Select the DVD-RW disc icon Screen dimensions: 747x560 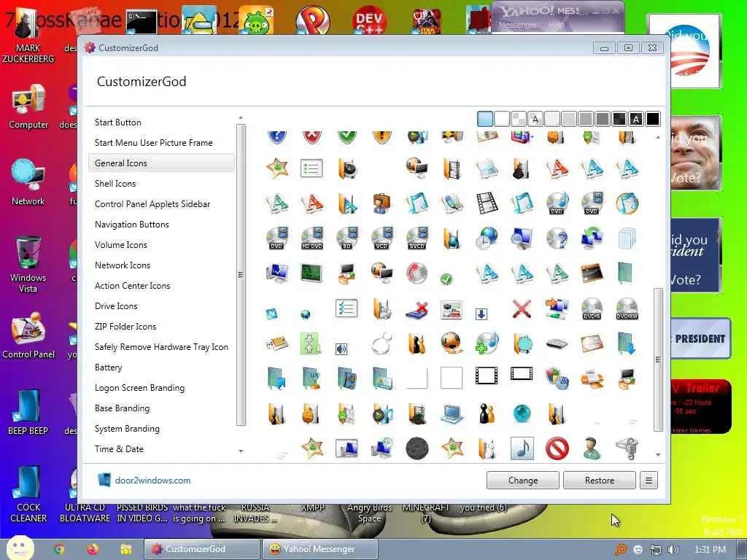click(627, 308)
